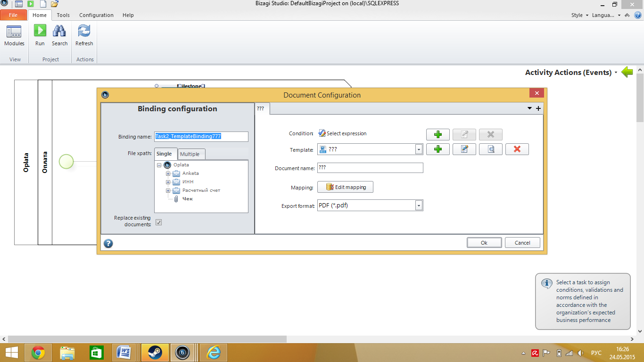The height and width of the screenshot is (362, 644).
Task: Open Chrome from the taskbar
Action: (x=38, y=353)
